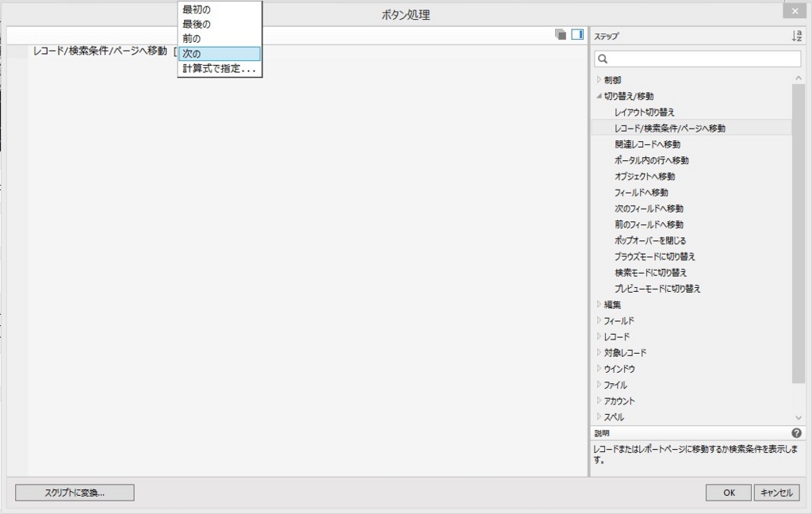Select プレビューモードに切り替え step
812x514 pixels.
657,289
